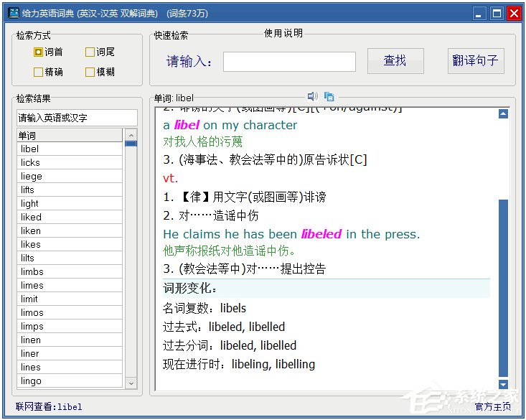Select the word 'light' in the list

pos(70,203)
